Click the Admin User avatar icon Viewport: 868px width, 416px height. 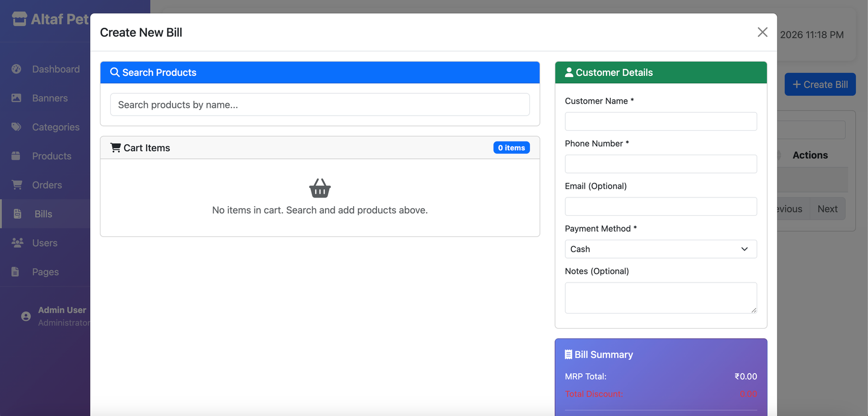point(26,316)
